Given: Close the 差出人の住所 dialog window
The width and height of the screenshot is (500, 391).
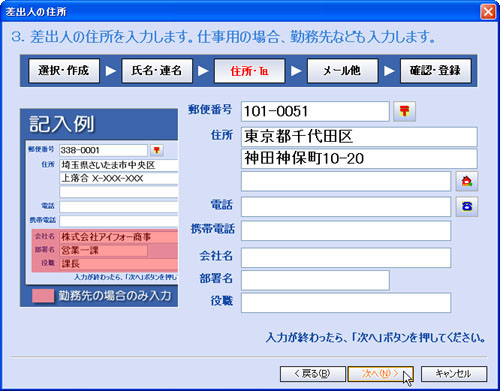Looking at the screenshot, I should 488,12.
